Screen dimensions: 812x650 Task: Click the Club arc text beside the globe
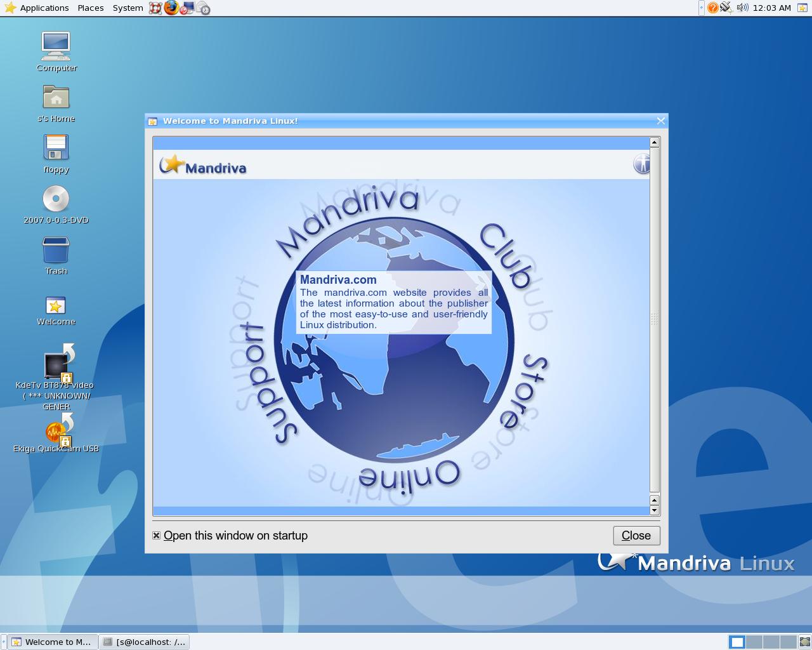click(x=506, y=255)
